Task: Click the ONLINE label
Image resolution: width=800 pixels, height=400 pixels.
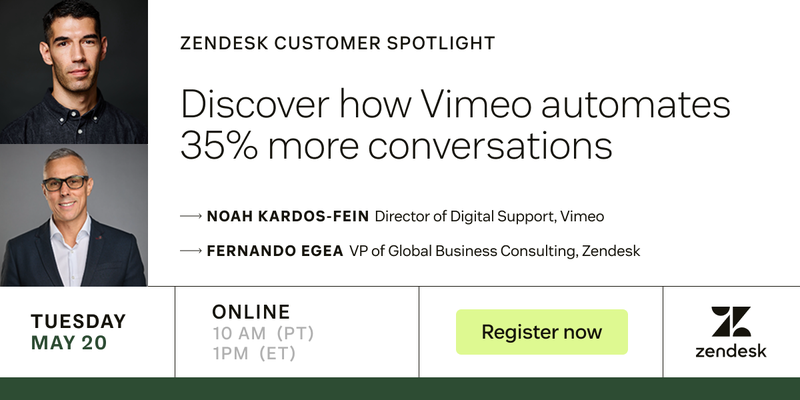Action: tap(251, 312)
